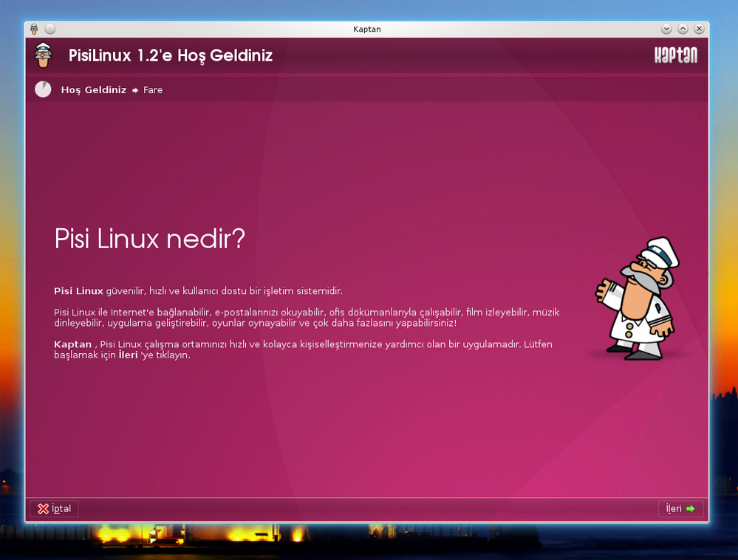Toggle the thumbtack pin icon in the title bar
Image resolution: width=738 pixels, height=560 pixels.
[x=34, y=29]
